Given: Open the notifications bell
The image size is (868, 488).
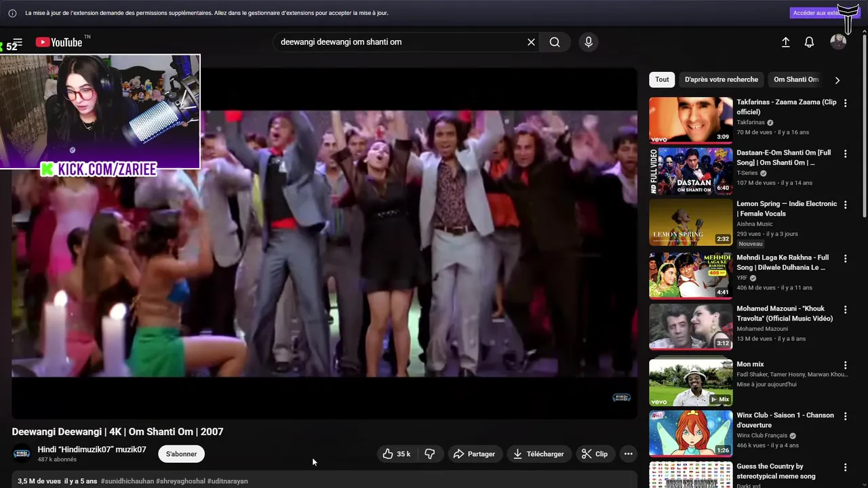Looking at the screenshot, I should [x=809, y=42].
